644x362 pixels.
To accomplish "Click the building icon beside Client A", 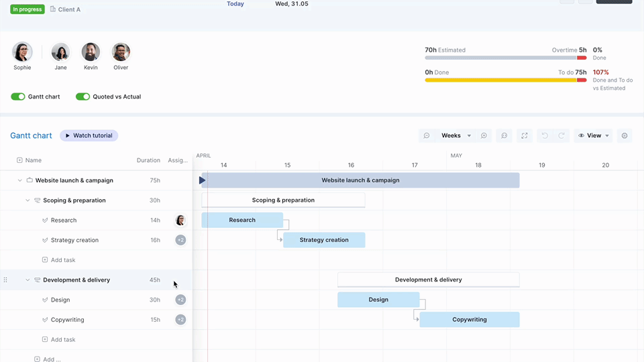I will pos(53,9).
